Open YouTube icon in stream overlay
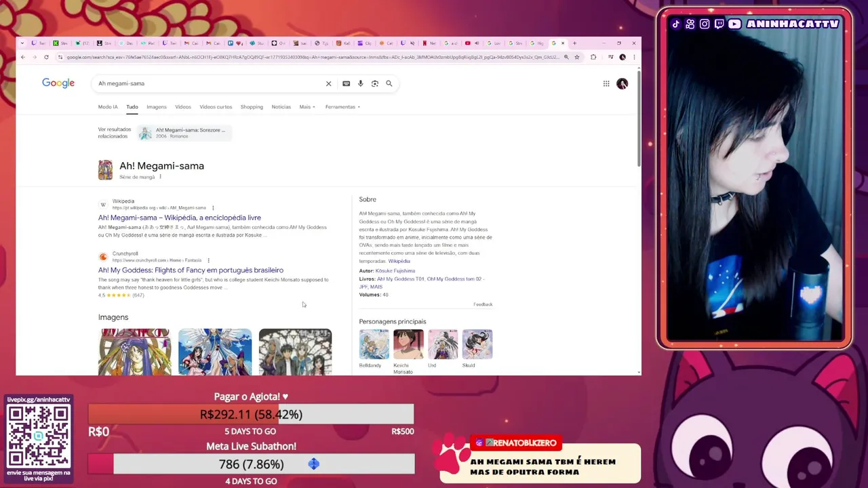Image resolution: width=868 pixels, height=488 pixels. [x=734, y=24]
